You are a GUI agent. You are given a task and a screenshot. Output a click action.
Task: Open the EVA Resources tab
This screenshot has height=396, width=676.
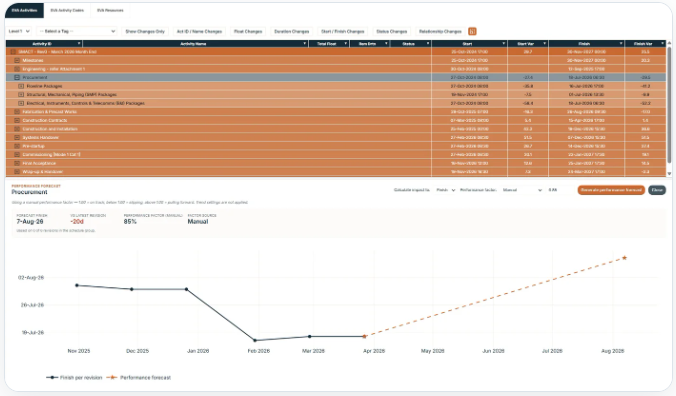point(110,10)
